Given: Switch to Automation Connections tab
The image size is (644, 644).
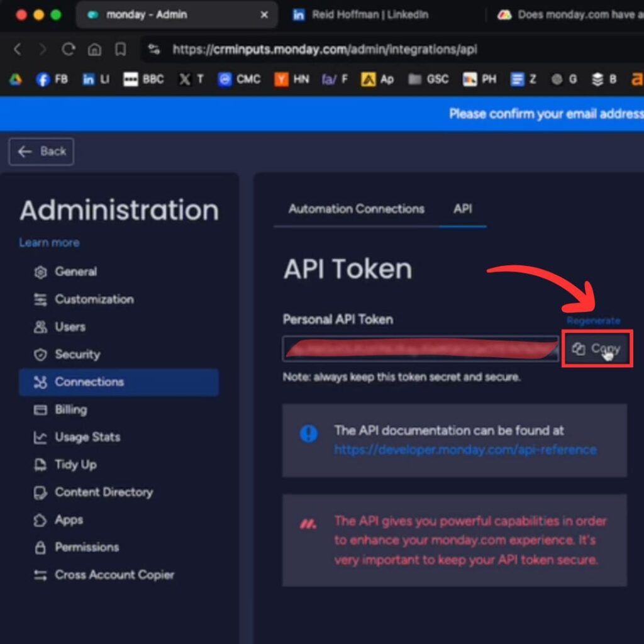Looking at the screenshot, I should pos(356,209).
